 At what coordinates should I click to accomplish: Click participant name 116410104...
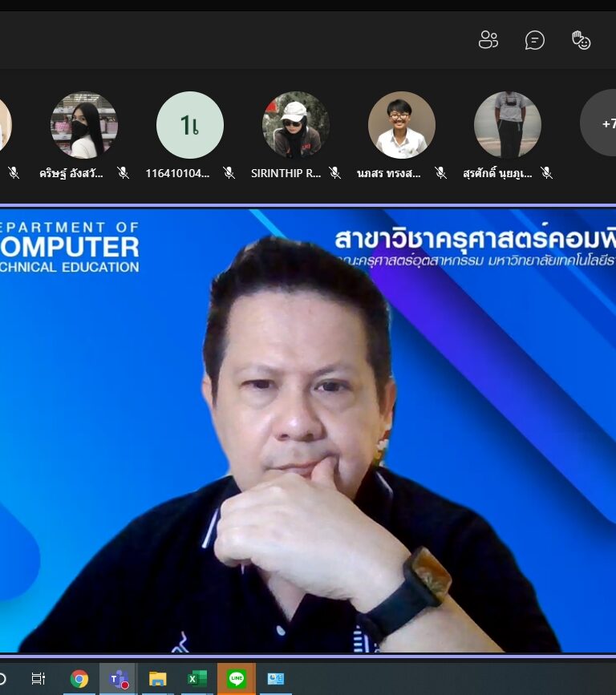click(x=177, y=173)
